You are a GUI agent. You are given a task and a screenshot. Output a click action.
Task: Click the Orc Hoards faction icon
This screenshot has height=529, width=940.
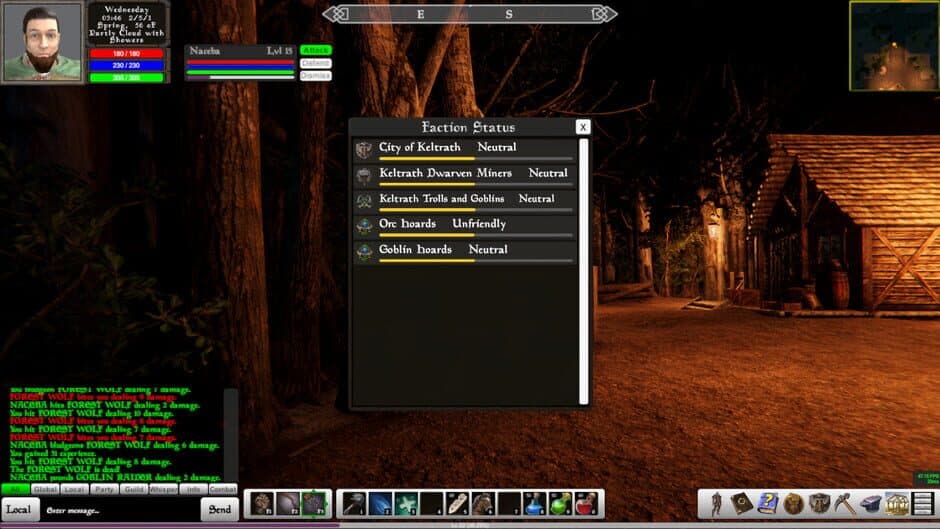(364, 226)
